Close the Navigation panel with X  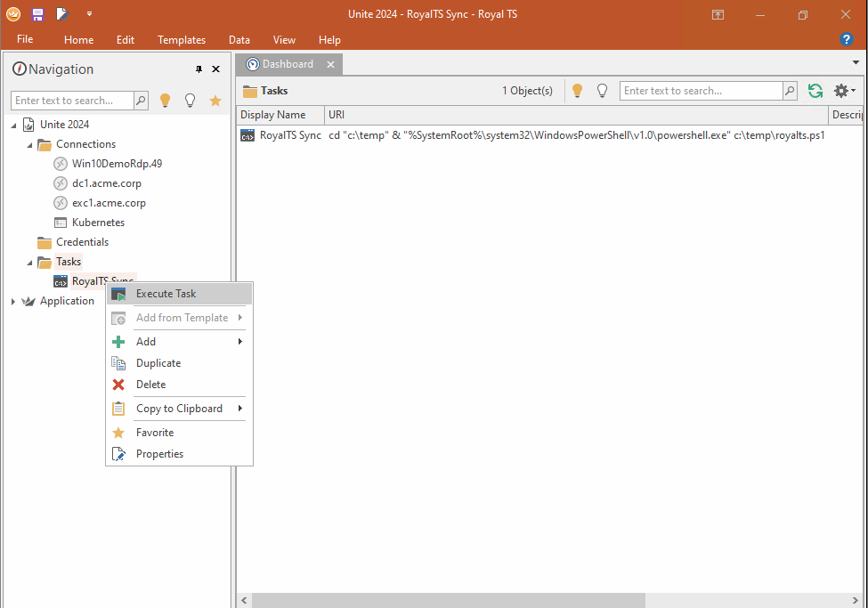coord(215,69)
